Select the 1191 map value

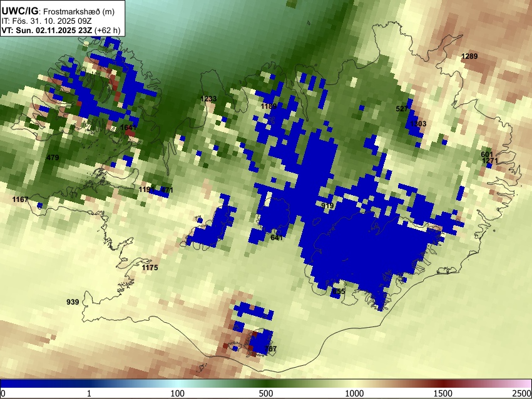pos(146,189)
